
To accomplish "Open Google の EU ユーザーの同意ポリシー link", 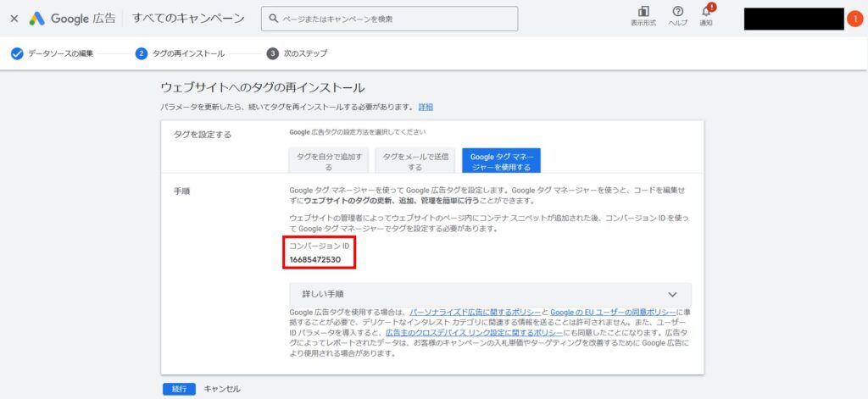I will (x=613, y=313).
